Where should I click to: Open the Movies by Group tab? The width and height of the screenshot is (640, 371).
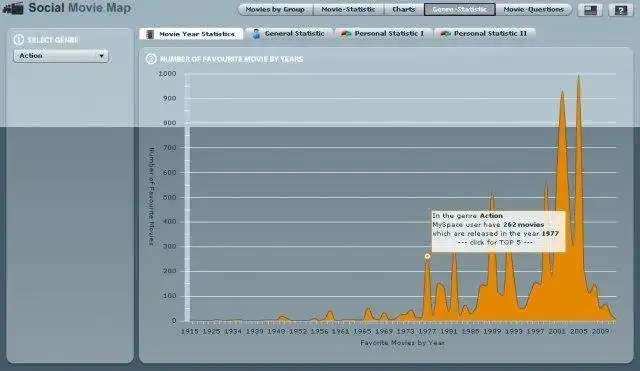[x=276, y=9]
